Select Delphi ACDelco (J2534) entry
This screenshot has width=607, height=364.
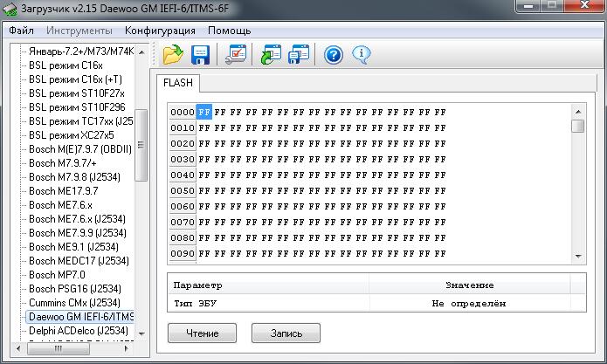coord(79,331)
